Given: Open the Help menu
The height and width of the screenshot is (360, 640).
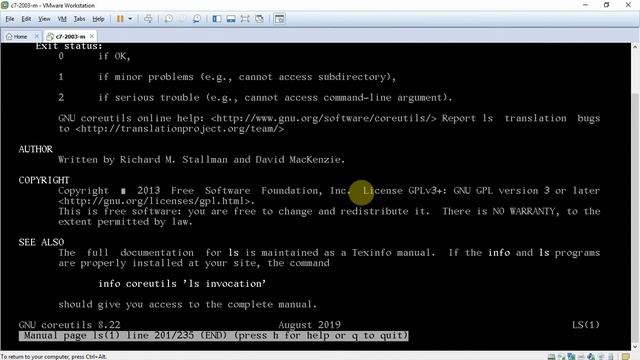Looking at the screenshot, I should point(98,19).
